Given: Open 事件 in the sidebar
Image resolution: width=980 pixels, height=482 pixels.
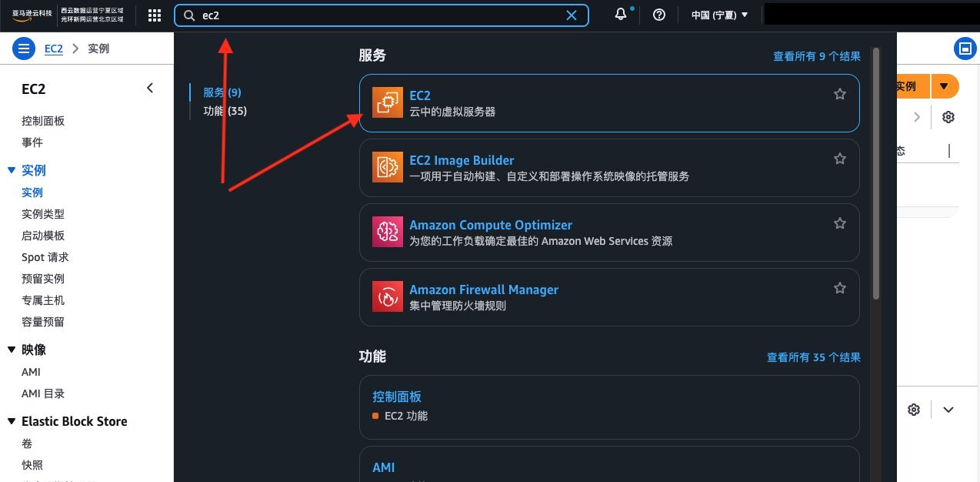Looking at the screenshot, I should 32,142.
